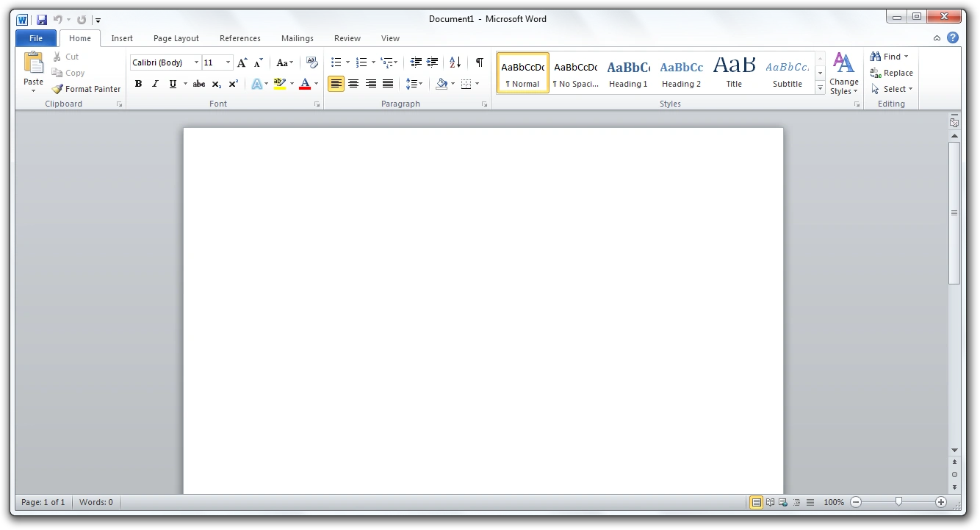This screenshot has height=530, width=980.
Task: Apply italic formatting
Action: tap(154, 84)
